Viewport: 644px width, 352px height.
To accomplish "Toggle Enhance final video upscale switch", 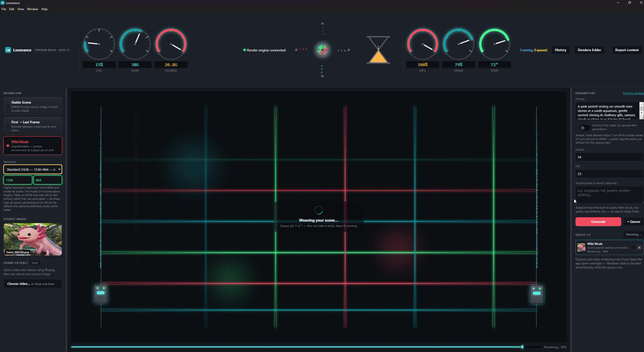I will [585, 128].
